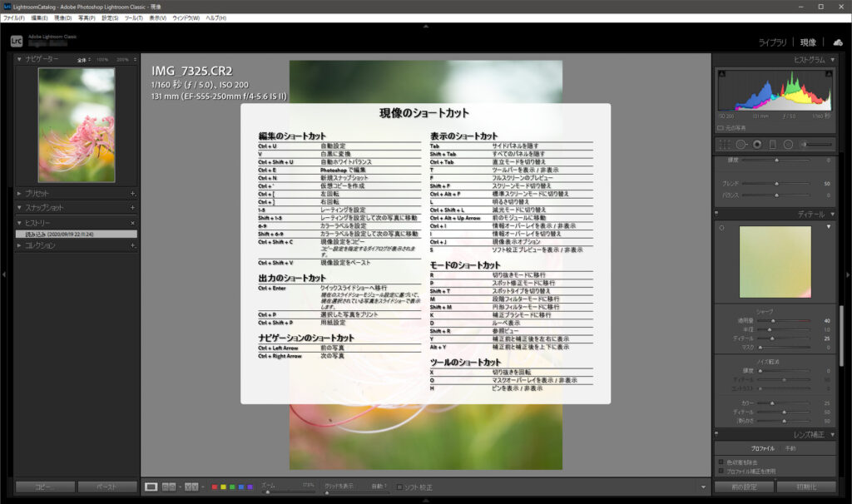Enable the ソフト校正 checkbox
The image size is (852, 504).
pos(401,488)
